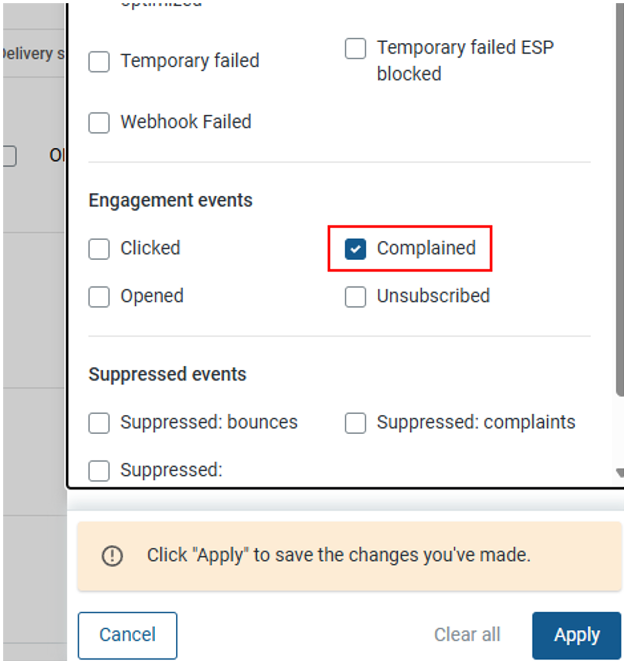Click the Delivery status column header behind panel
Screen dimensions: 644x666
point(33,53)
